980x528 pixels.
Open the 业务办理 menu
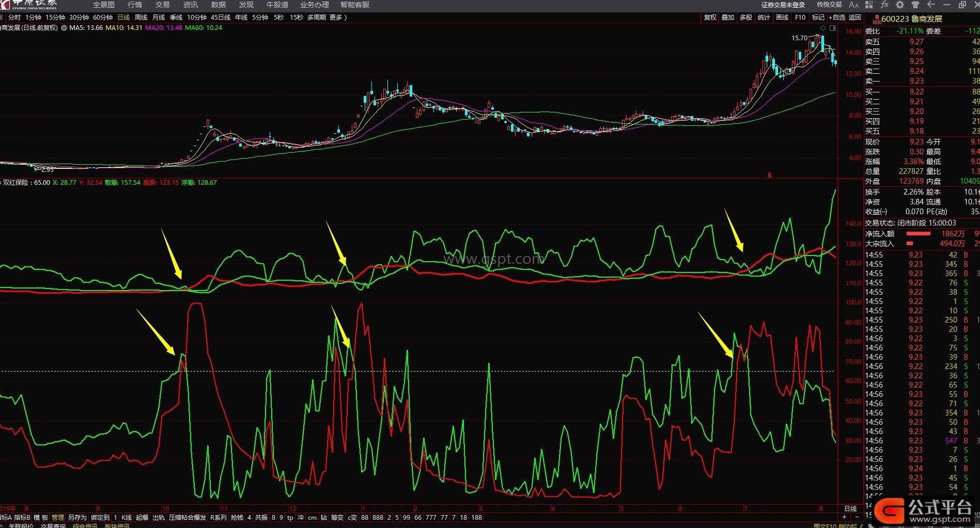coord(315,5)
